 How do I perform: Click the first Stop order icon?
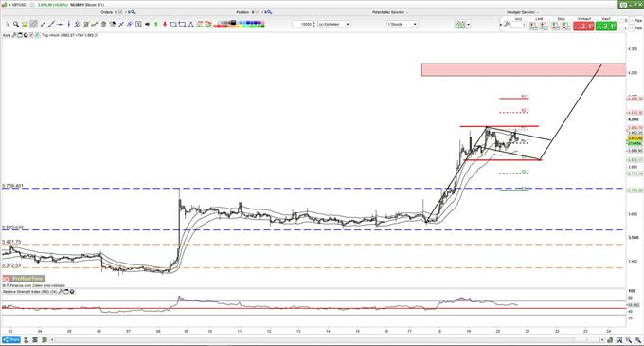point(555,26)
